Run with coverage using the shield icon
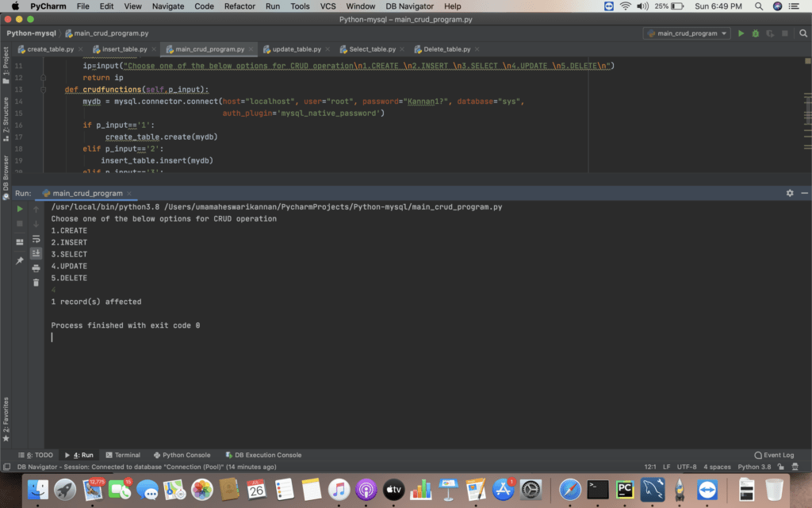This screenshot has height=508, width=812. [769, 33]
